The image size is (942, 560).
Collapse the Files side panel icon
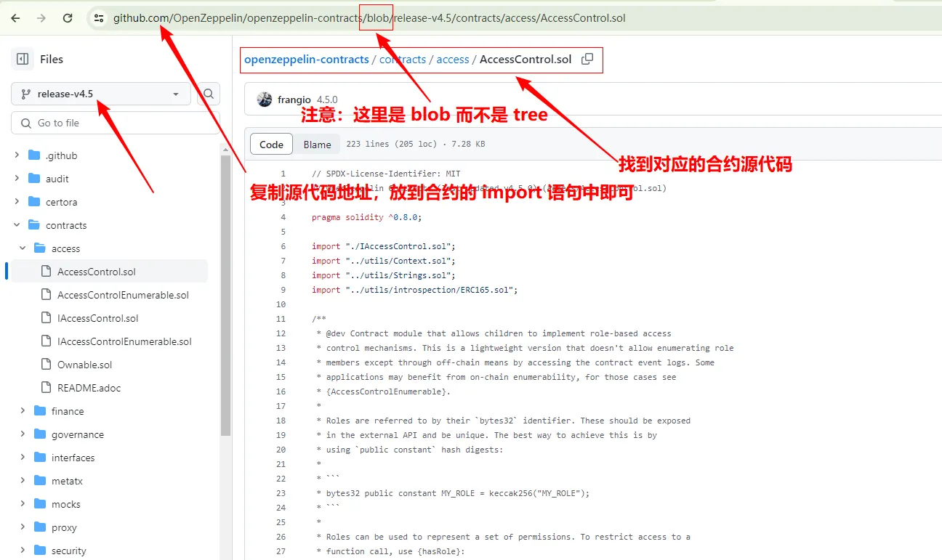(x=23, y=59)
